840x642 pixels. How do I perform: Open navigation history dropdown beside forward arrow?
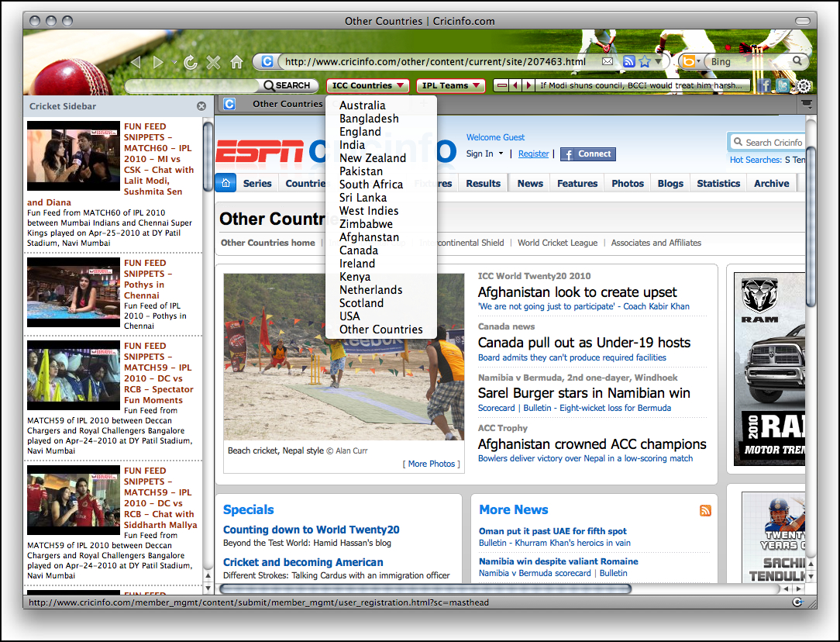coord(174,63)
